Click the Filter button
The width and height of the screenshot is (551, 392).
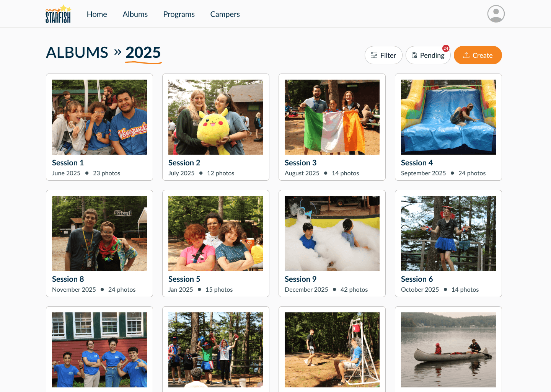pos(383,55)
